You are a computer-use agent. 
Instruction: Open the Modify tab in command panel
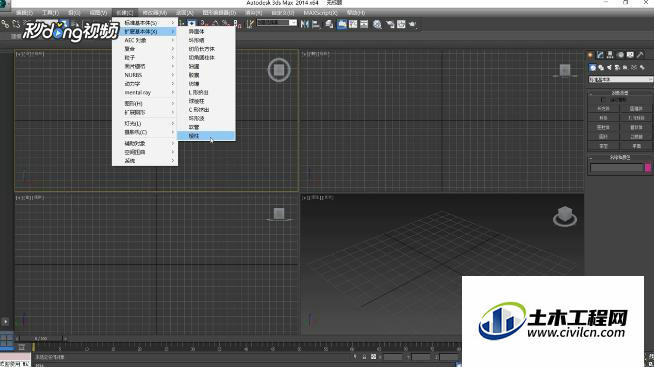[600, 55]
